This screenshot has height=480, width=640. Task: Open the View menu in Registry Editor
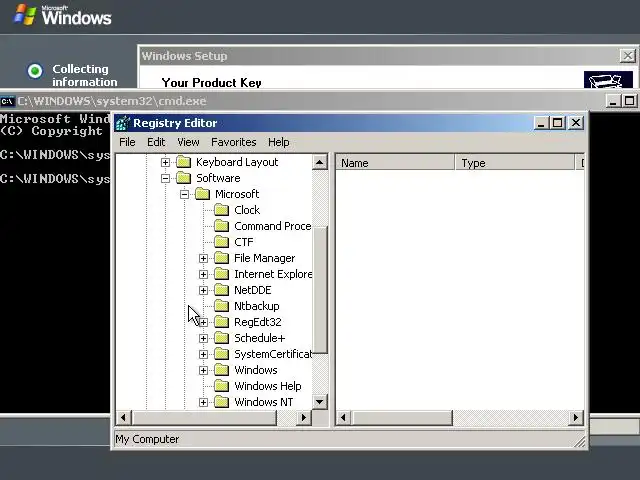point(188,142)
